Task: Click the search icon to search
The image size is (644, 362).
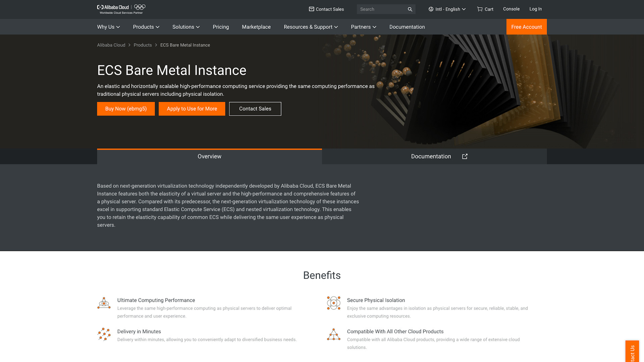Action: pyautogui.click(x=410, y=9)
